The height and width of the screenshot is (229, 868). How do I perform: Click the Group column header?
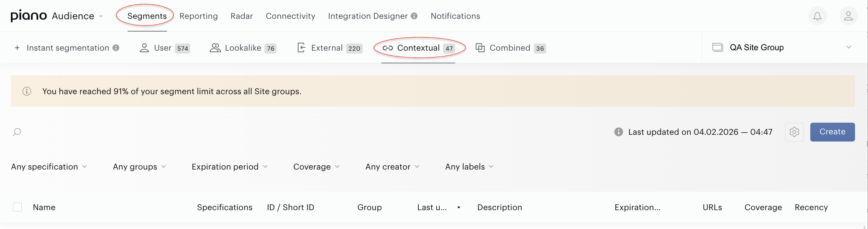click(369, 207)
